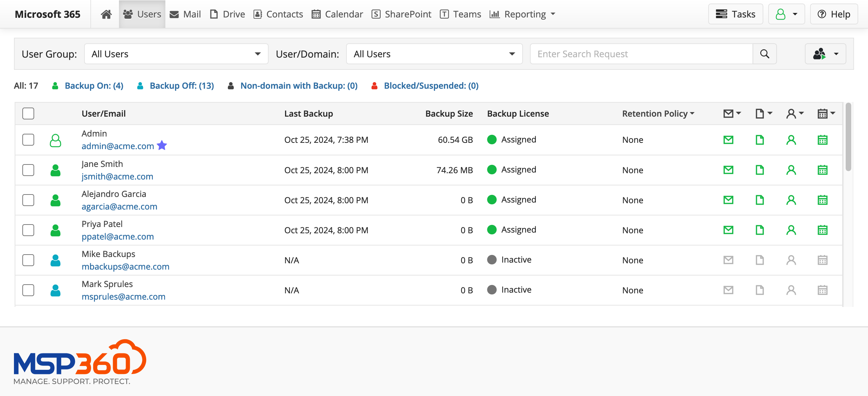
Task: Click the Tasks button
Action: coord(735,14)
